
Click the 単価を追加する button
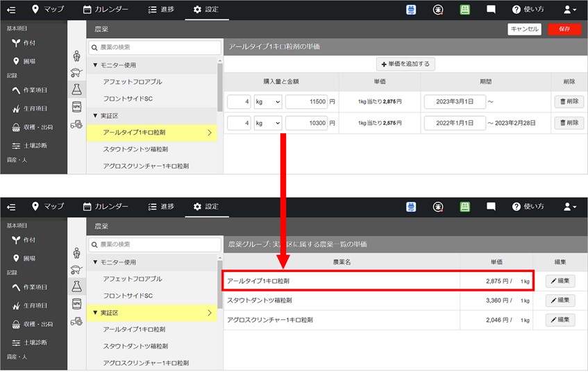click(x=405, y=64)
